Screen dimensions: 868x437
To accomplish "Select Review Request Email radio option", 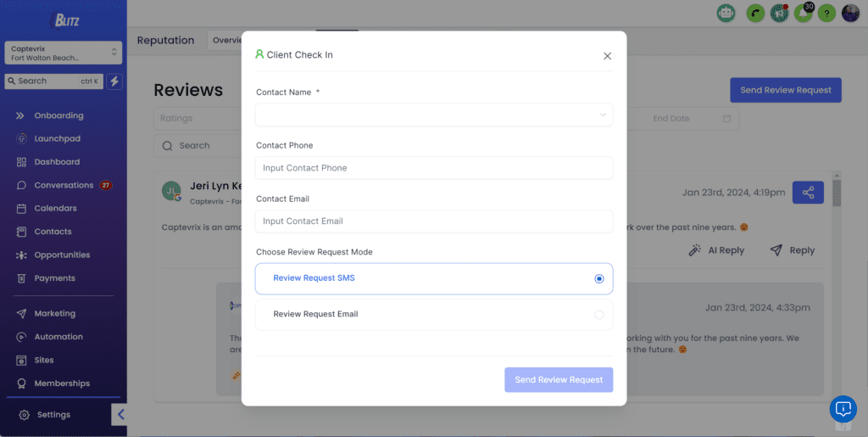I will 434,314.
